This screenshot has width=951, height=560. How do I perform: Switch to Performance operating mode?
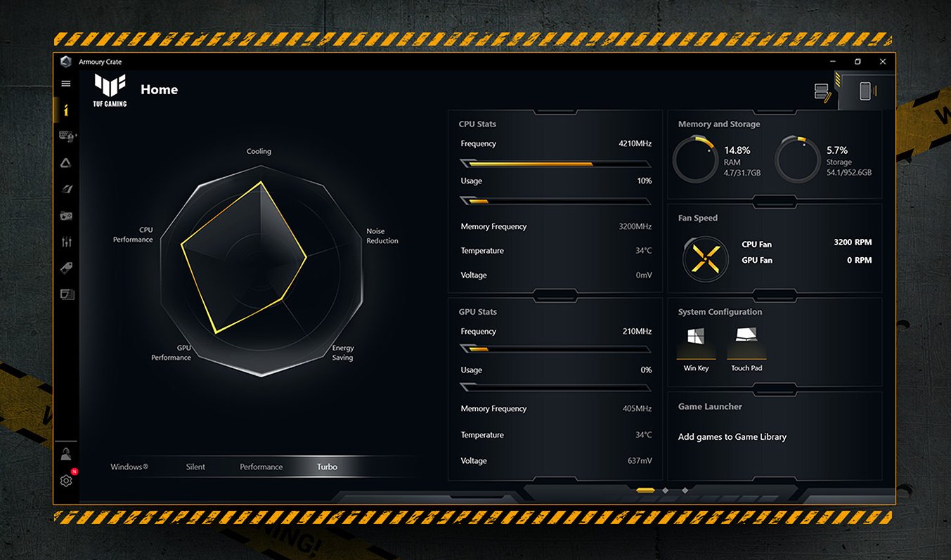point(261,467)
